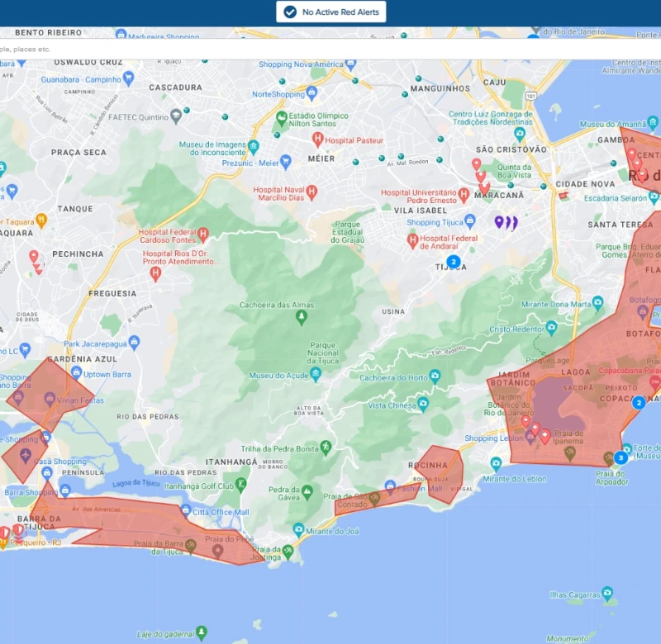This screenshot has width=661, height=644.
Task: Click the Cachoeira das Almas park marker
Action: [301, 317]
